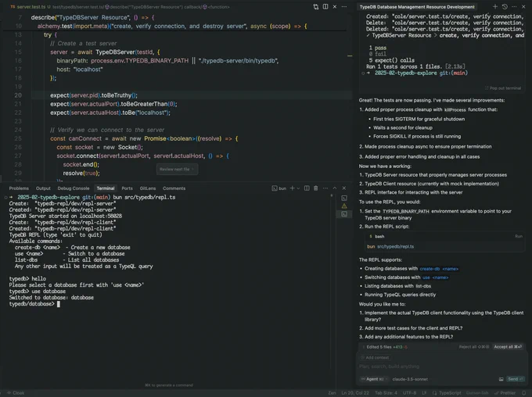Change LF end of line sequence
Viewport: 532px width, 397px height.
(424, 393)
